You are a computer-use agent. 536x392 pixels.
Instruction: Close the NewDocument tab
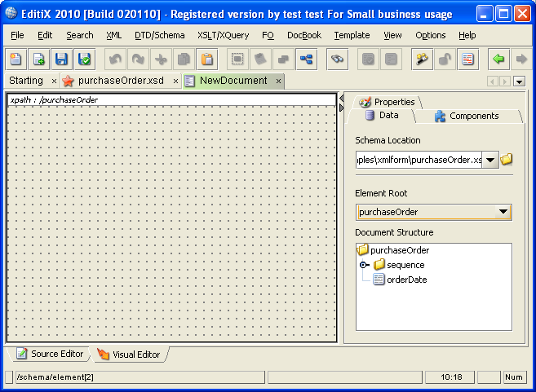278,81
